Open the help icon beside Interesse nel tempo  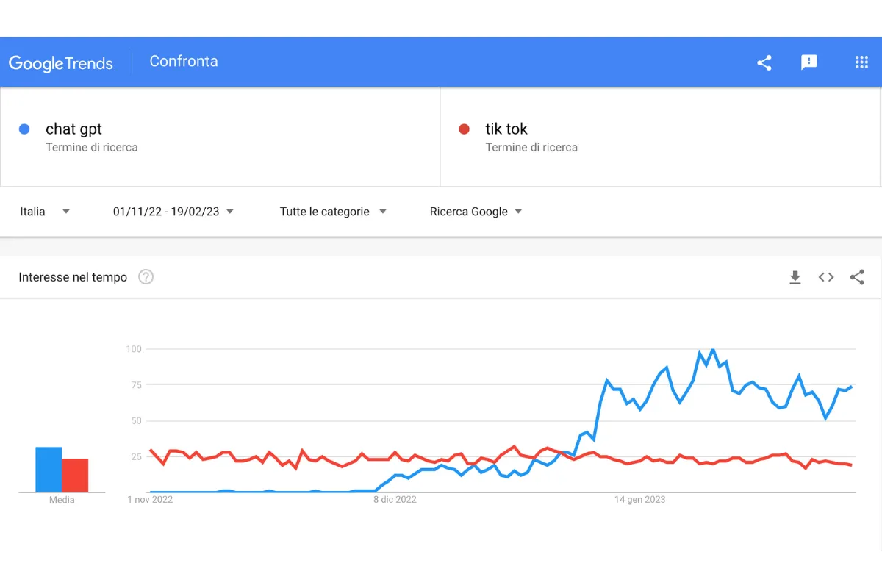pos(146,277)
